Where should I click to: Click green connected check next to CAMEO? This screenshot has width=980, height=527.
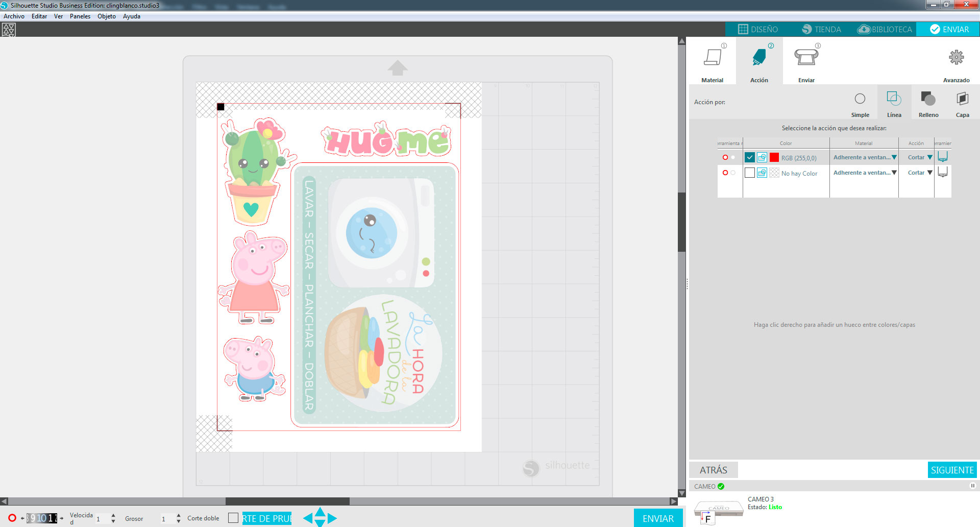721,486
